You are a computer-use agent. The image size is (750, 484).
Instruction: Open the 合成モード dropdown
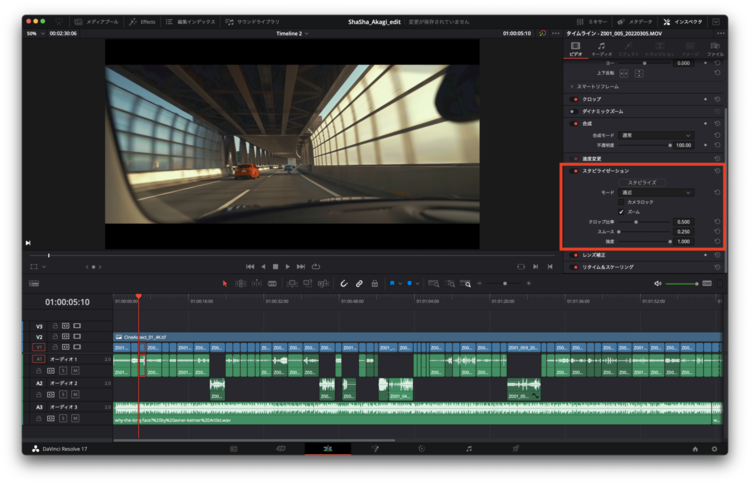[x=656, y=135]
